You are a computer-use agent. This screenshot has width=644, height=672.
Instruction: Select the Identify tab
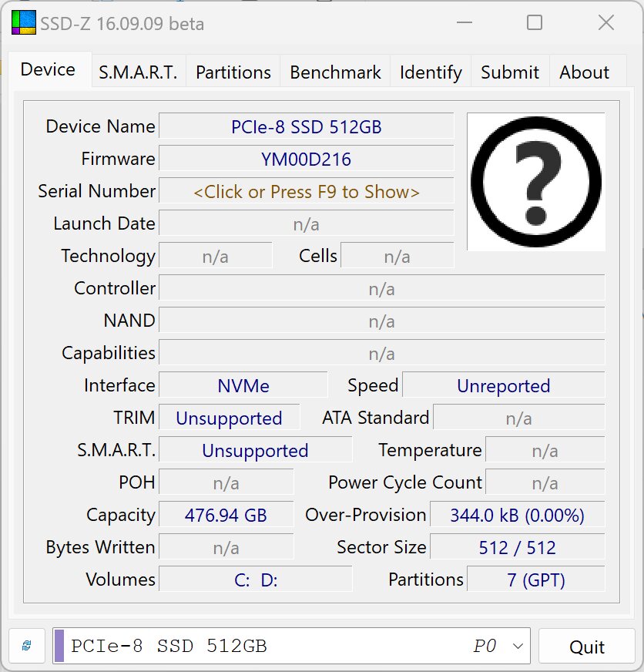coord(431,72)
